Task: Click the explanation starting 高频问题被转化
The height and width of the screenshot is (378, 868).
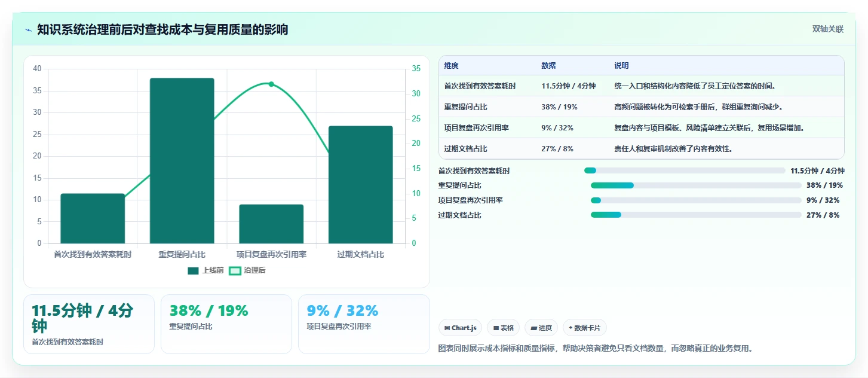Action: [699, 107]
